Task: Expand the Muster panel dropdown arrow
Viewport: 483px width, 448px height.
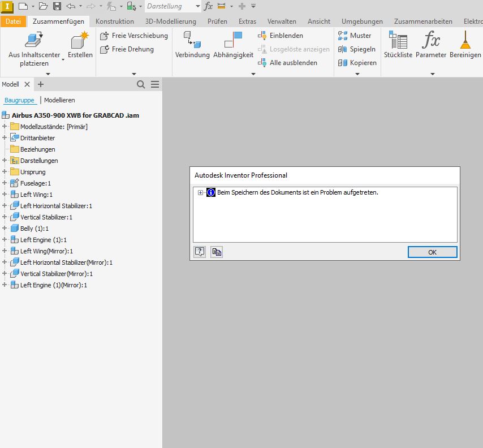Action: (357, 74)
